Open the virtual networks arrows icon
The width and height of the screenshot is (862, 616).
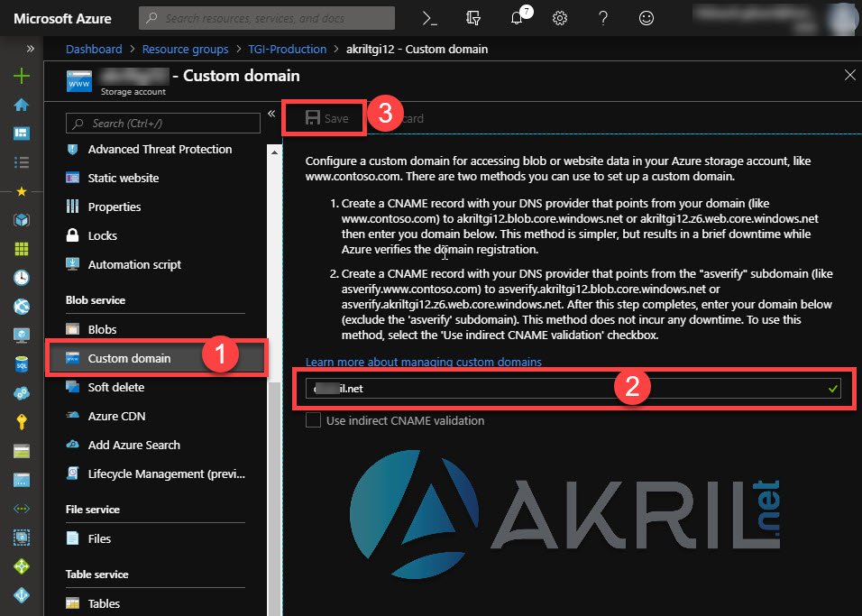[x=22, y=509]
